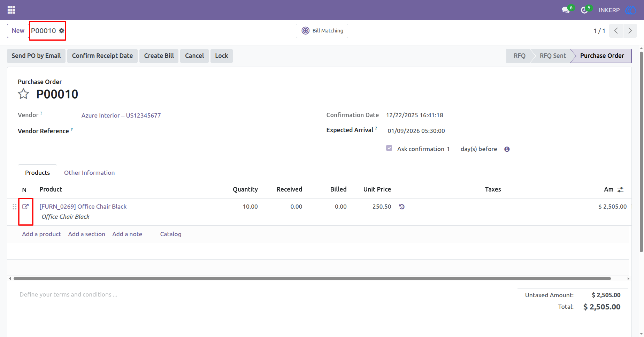Click the Cancel button
Image resolution: width=644 pixels, height=337 pixels.
pos(194,56)
